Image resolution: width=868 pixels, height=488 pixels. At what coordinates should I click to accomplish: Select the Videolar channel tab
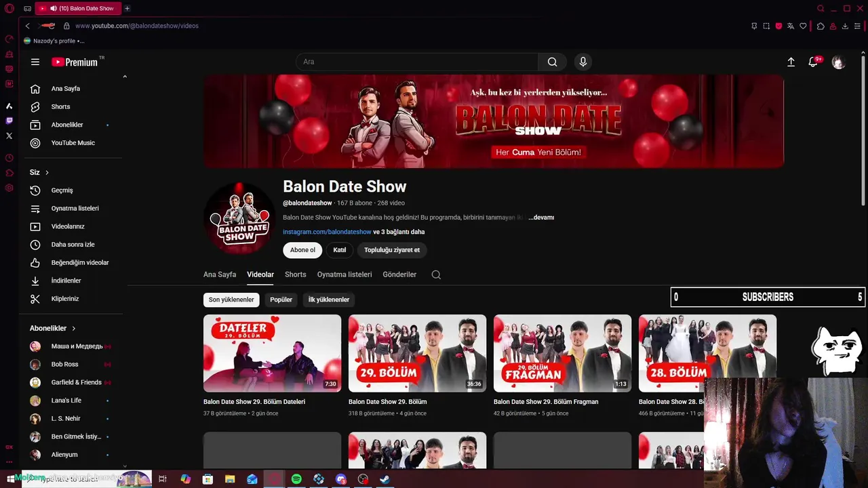[x=260, y=274]
